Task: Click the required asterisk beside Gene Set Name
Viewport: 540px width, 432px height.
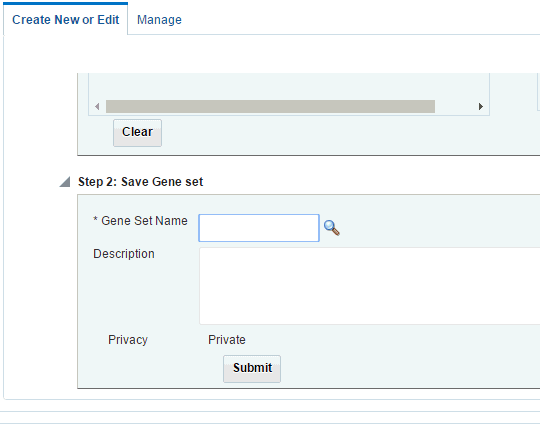Action: 95,219
